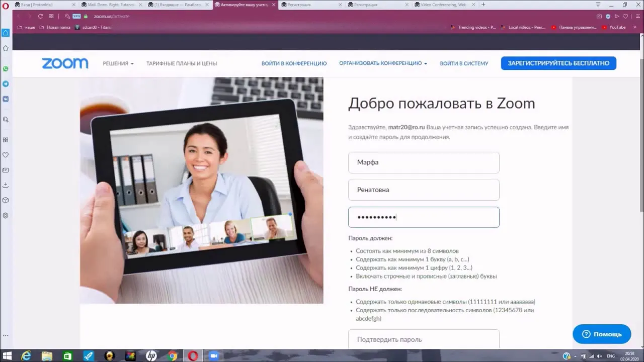Open Local videos - Peer bookmark
The image size is (644, 362).
(x=524, y=27)
